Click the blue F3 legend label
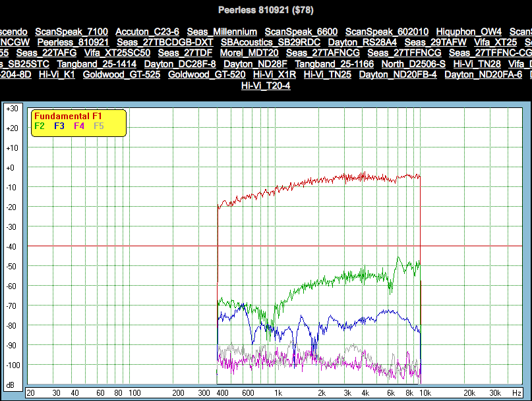532x401 pixels. (x=59, y=126)
